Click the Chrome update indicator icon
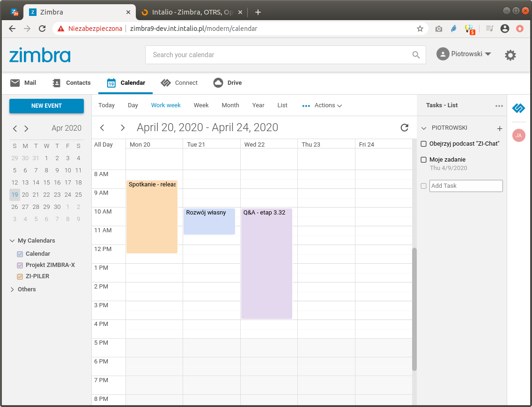This screenshot has height=407, width=532. pos(519,29)
